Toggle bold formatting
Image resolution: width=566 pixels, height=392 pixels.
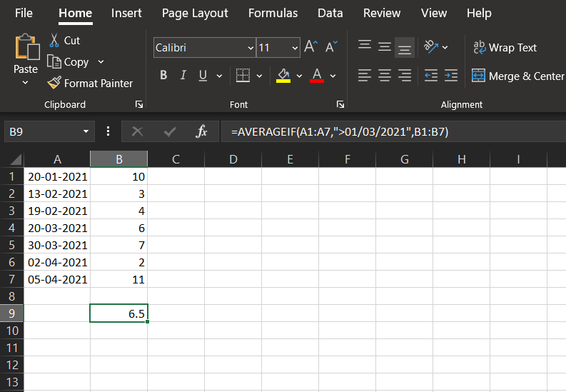pos(163,76)
